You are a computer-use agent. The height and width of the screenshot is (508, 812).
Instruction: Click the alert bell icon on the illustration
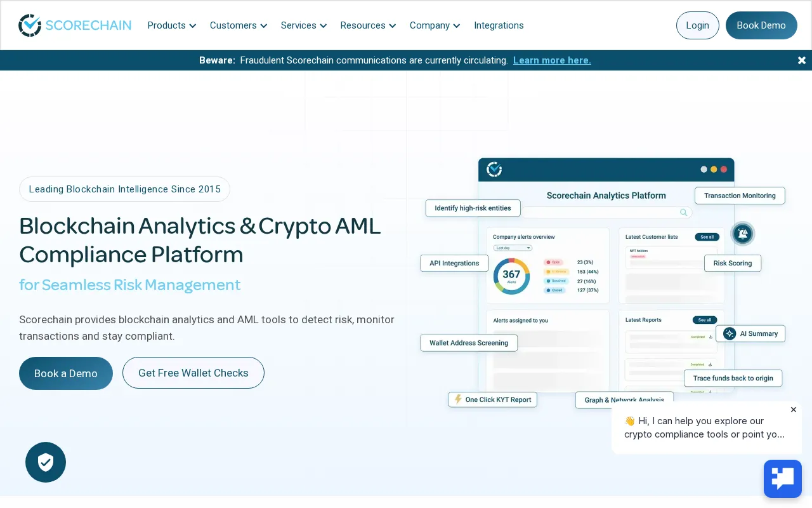[x=742, y=234]
